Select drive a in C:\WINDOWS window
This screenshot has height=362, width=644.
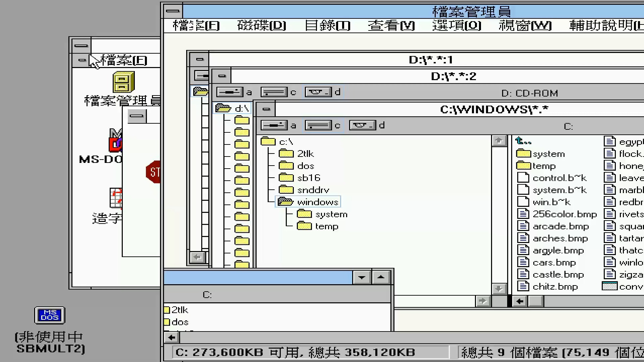click(x=274, y=126)
